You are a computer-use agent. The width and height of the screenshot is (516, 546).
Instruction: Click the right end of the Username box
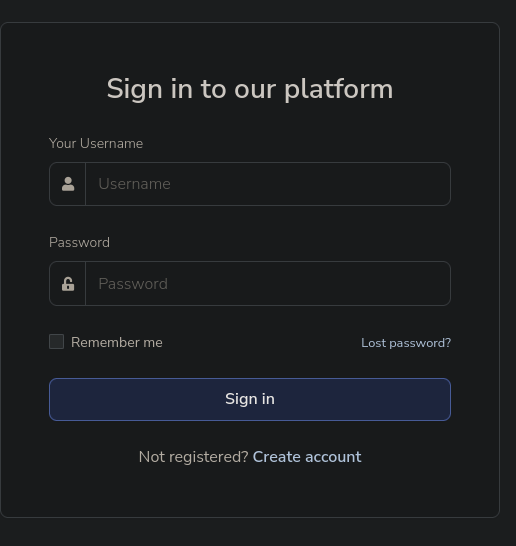click(x=440, y=184)
